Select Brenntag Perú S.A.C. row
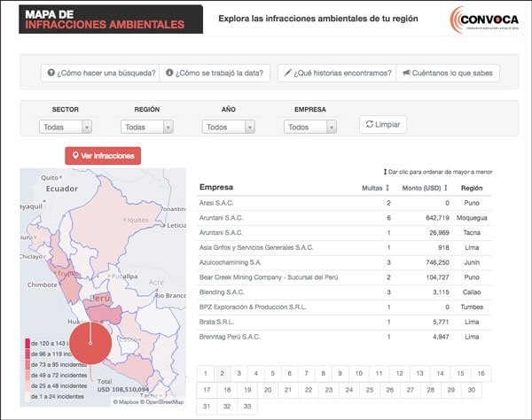This screenshot has height=420, width=532. (x=344, y=337)
